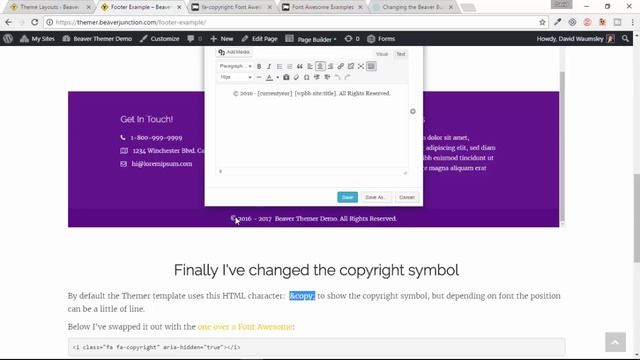Click the footer copyright line text
The height and width of the screenshot is (360, 640).
[313, 219]
